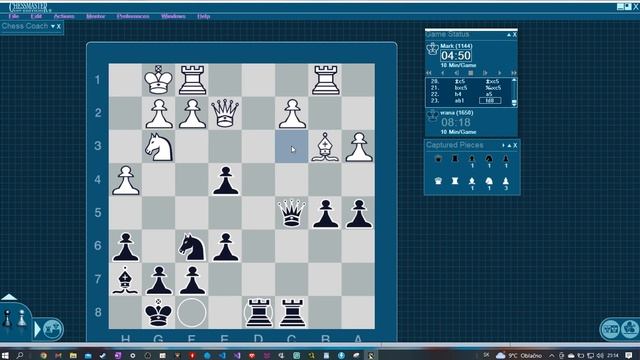Close the Captured Pieces panel
The image size is (640, 360).
coord(515,145)
